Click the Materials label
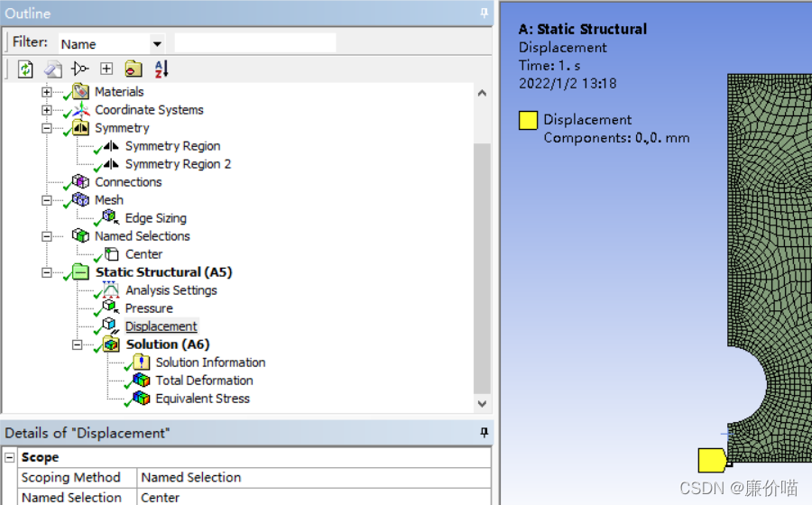Viewport: 812px width, 505px height. tap(119, 92)
